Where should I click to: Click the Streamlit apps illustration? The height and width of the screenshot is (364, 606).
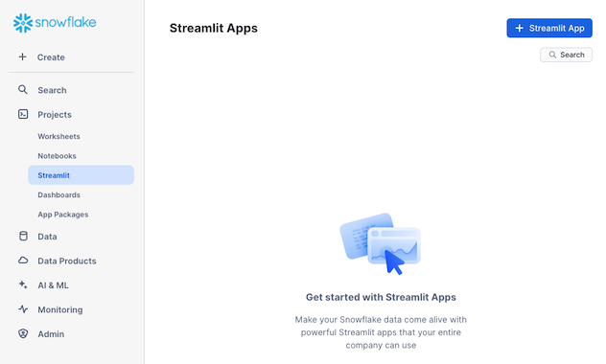(381, 243)
